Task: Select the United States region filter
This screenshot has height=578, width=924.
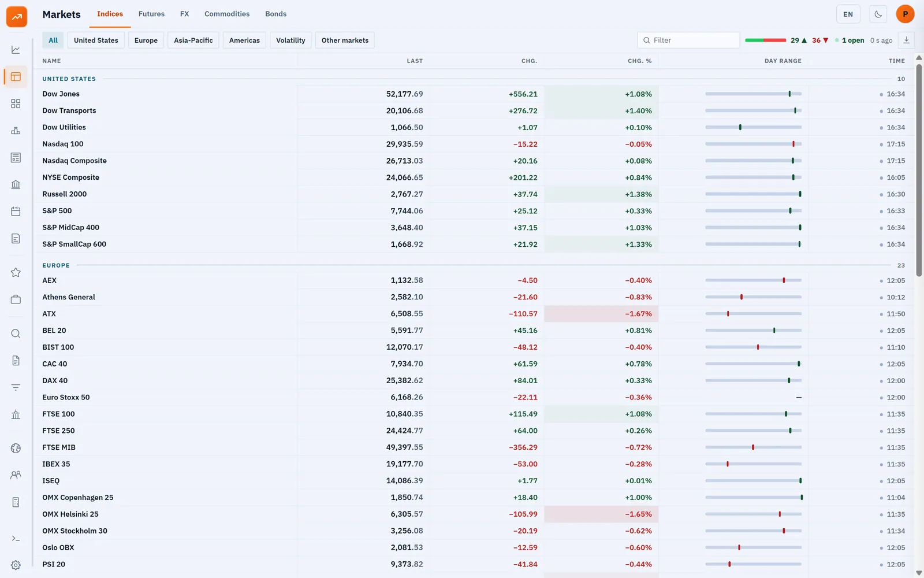Action: click(x=96, y=40)
